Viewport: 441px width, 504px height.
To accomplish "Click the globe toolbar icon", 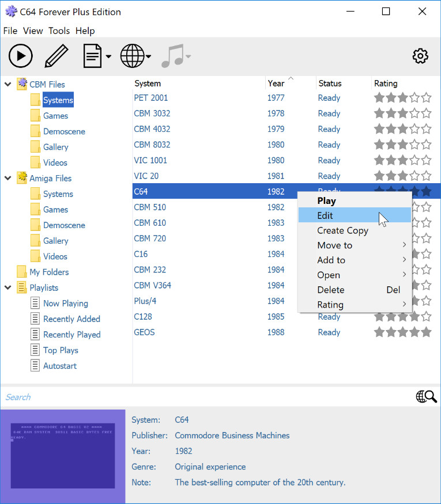I will coord(132,56).
